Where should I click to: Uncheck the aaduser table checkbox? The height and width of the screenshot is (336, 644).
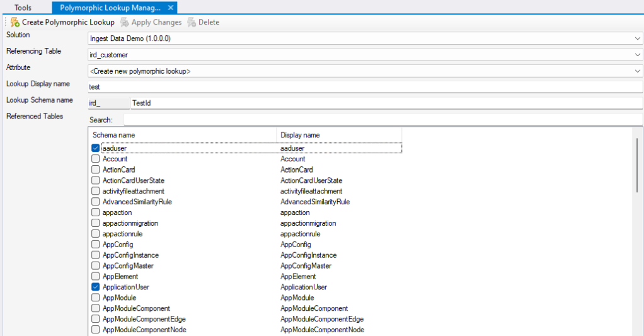pyautogui.click(x=96, y=148)
